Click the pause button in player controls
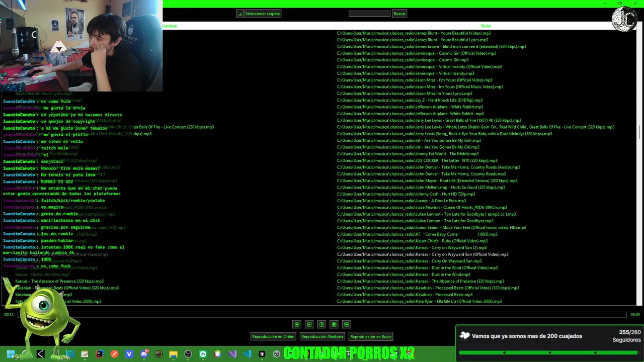 (321, 324)
